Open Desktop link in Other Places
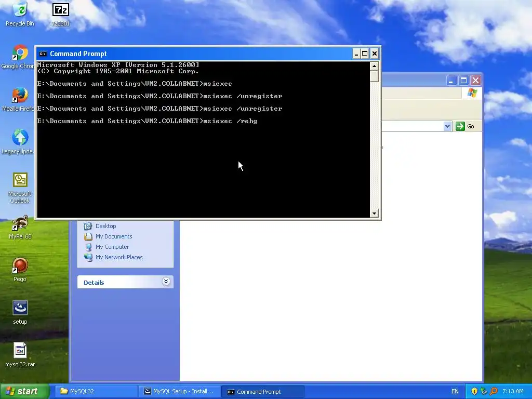532x399 pixels. point(105,226)
